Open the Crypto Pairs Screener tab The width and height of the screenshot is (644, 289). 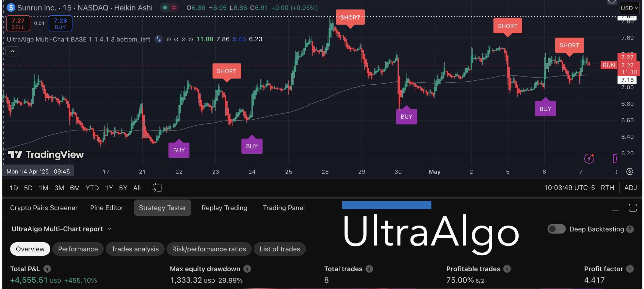44,208
